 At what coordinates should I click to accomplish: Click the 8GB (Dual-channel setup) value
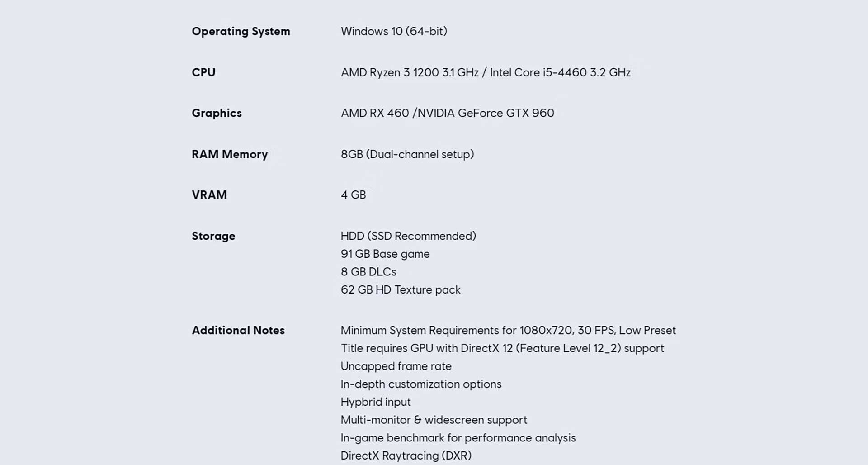point(407,154)
